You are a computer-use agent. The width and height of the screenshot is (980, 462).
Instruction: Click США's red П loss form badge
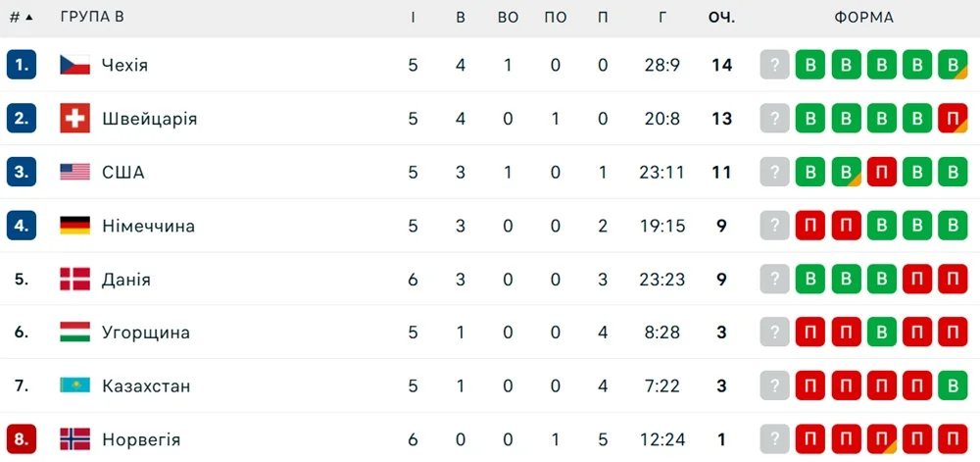tap(881, 173)
